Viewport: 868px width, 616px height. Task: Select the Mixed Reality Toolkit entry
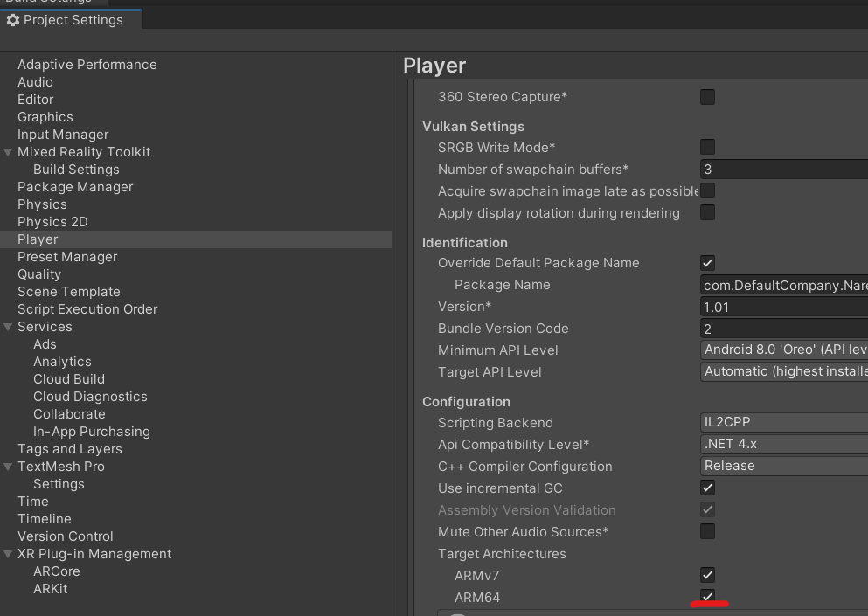click(x=84, y=152)
